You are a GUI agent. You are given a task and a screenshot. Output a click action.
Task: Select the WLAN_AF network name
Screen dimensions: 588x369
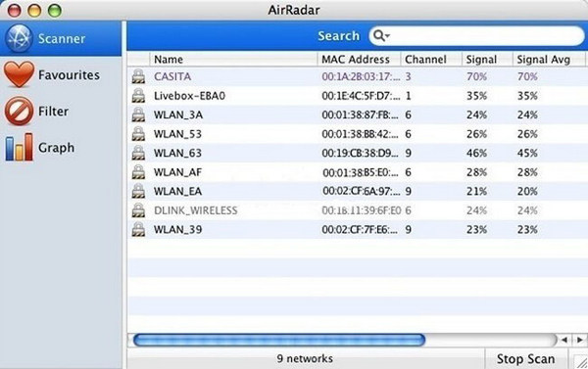[x=177, y=172]
